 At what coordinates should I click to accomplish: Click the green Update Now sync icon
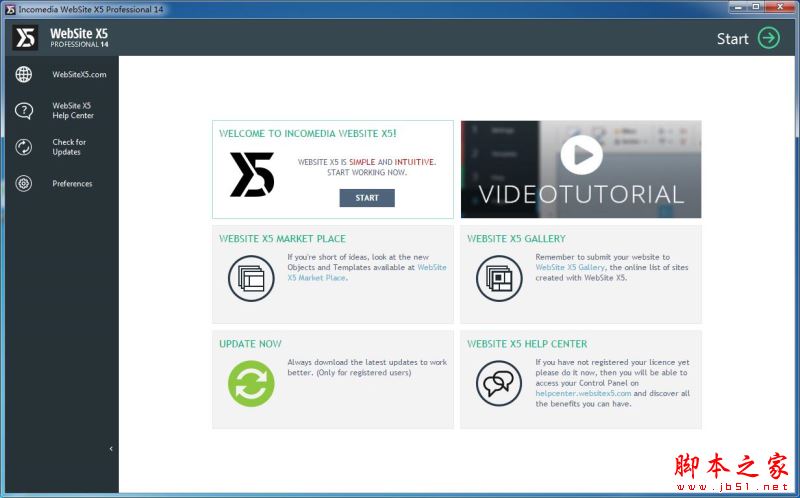pyautogui.click(x=250, y=383)
